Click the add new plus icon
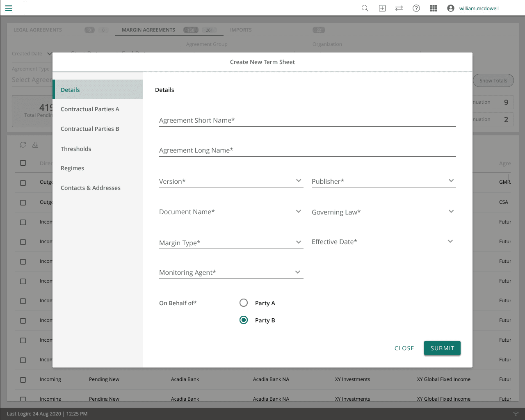Screen dimensions: 525x420 pyautogui.click(x=382, y=8)
